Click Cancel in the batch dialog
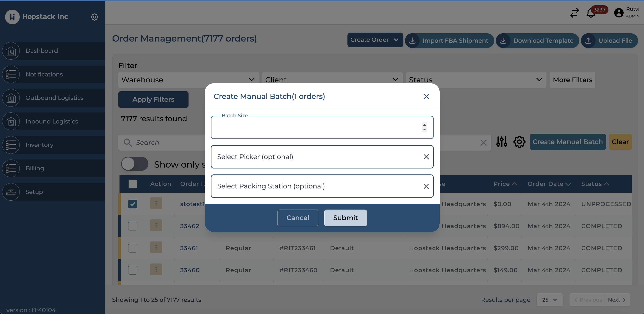Screen dimensions: 644x314 click(x=297, y=218)
